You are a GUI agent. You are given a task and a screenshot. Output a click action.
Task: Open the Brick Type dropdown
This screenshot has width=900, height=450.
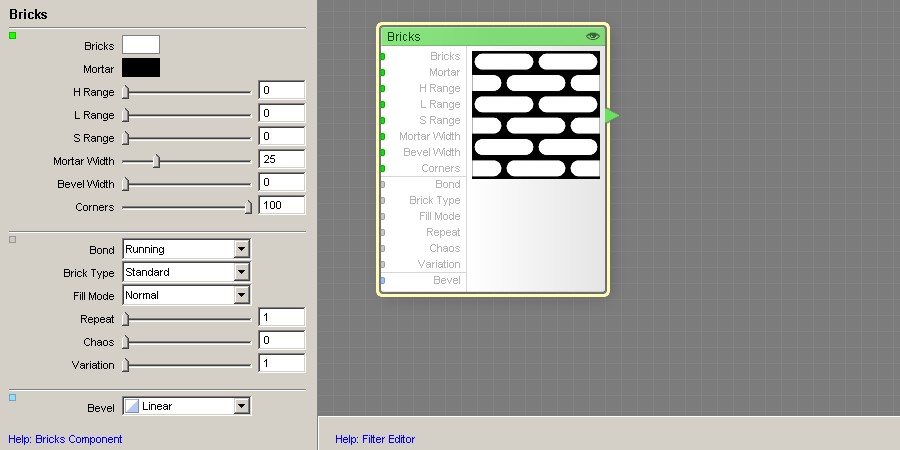coord(241,272)
